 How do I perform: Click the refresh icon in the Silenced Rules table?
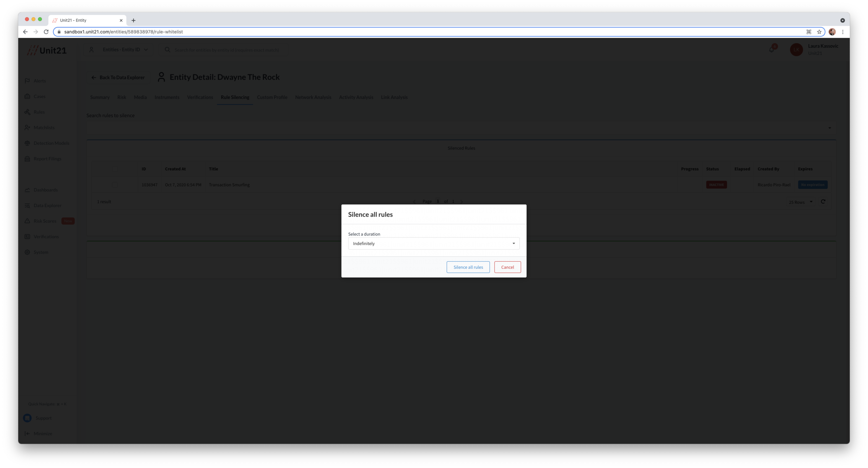pos(823,202)
